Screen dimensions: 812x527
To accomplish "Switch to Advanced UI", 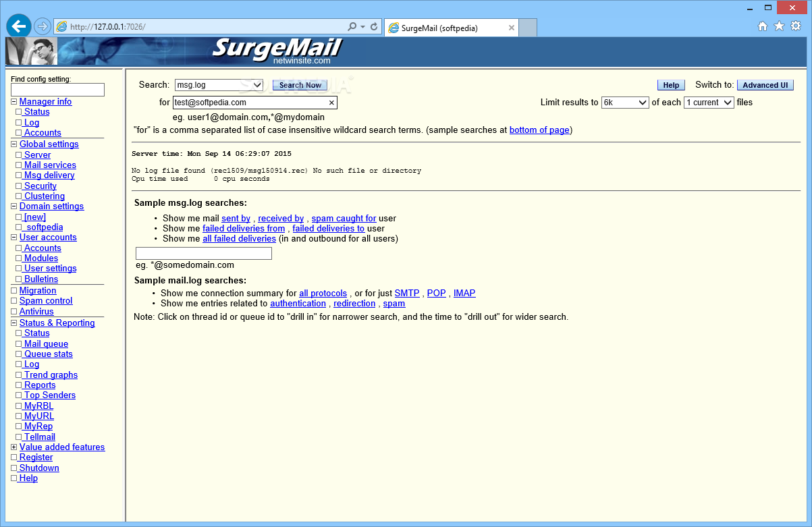I will pos(765,85).
